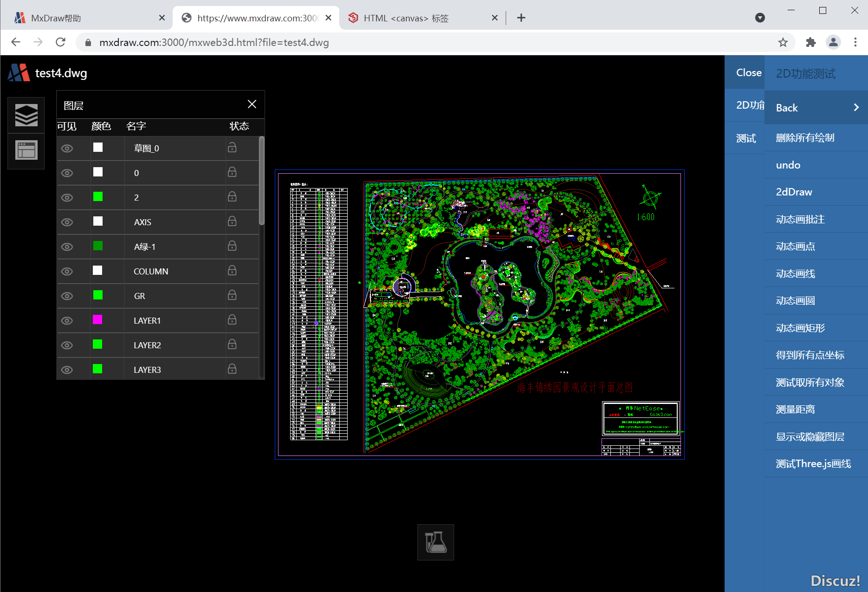Bookmark this page with star icon
The image size is (868, 592).
783,42
